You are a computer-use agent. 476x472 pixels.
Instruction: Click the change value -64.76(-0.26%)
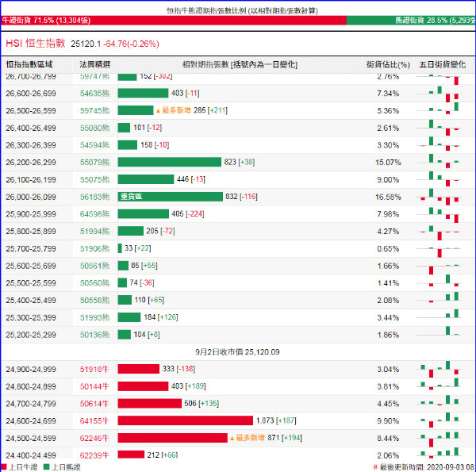point(131,44)
